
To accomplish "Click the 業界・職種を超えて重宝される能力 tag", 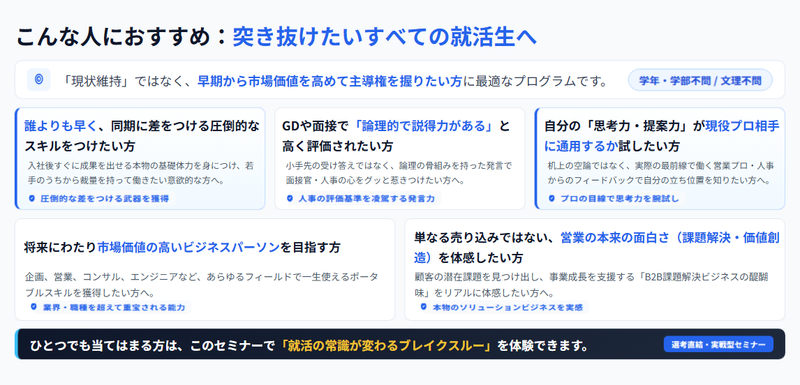I will (109, 307).
